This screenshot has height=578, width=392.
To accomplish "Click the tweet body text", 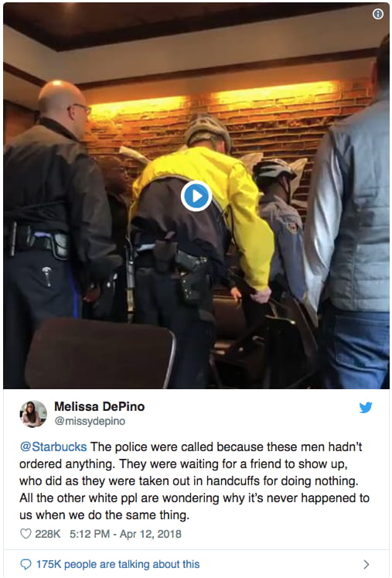I will click(195, 481).
